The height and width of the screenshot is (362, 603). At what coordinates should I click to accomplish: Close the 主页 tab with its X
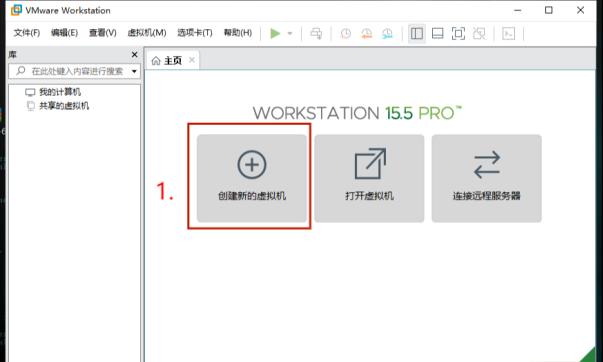click(x=192, y=60)
